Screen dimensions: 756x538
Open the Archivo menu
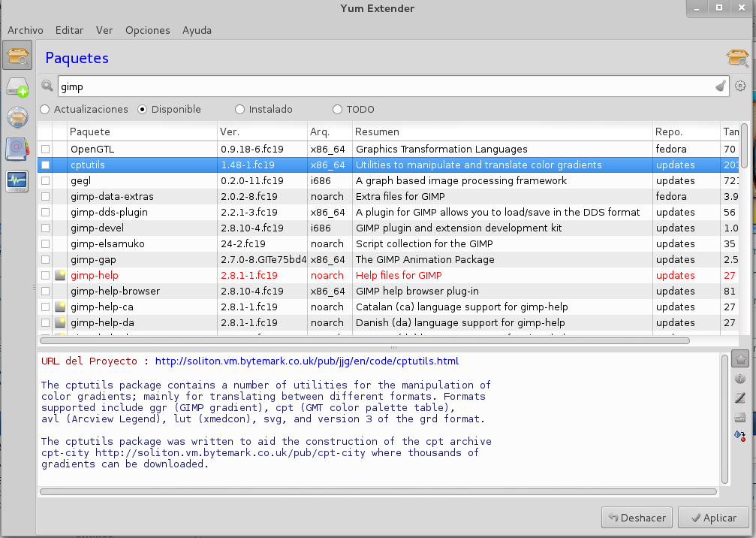coord(26,30)
